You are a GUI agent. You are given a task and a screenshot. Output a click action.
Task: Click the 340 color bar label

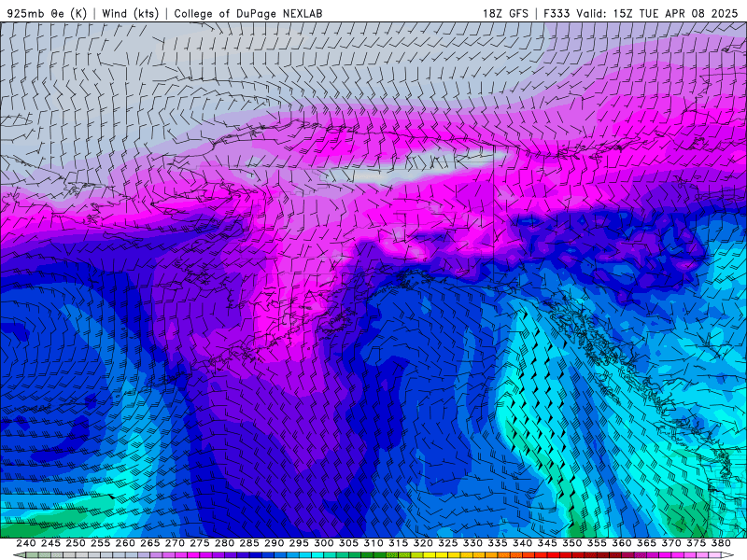coord(523,543)
